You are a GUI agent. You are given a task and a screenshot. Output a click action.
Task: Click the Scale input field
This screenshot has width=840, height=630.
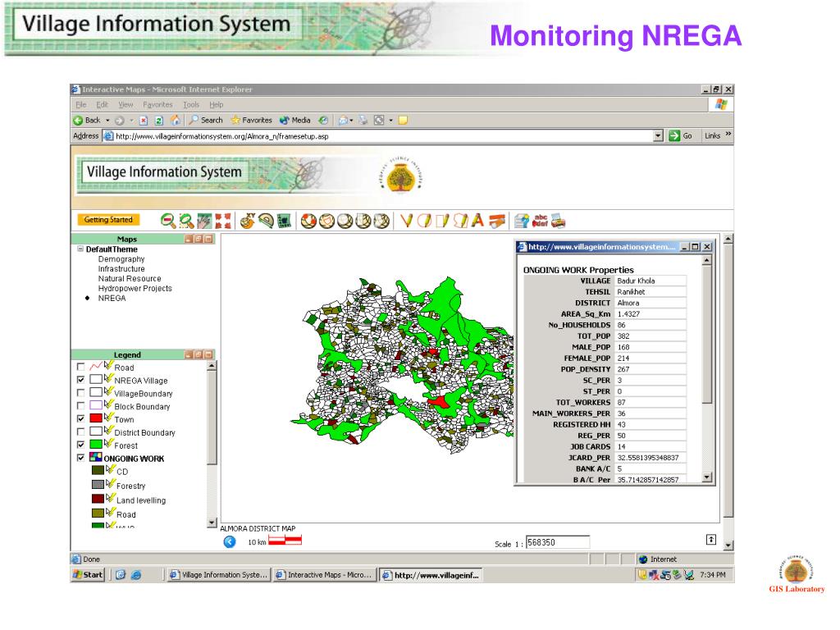557,542
